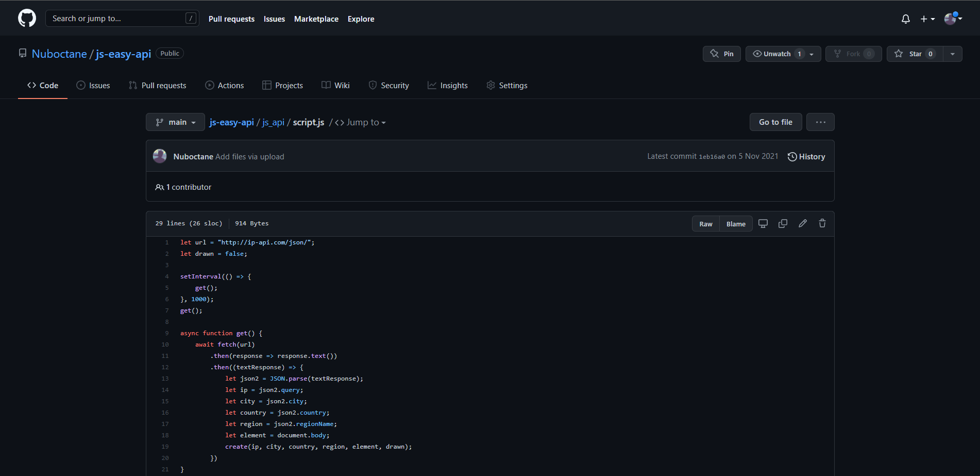Unwatch the repository

point(775,54)
